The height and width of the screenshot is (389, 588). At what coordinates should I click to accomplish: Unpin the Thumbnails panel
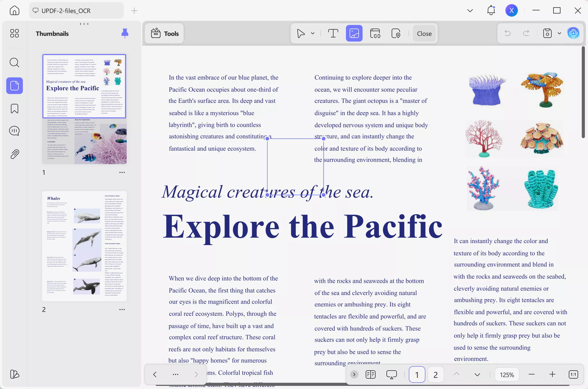[x=125, y=33]
